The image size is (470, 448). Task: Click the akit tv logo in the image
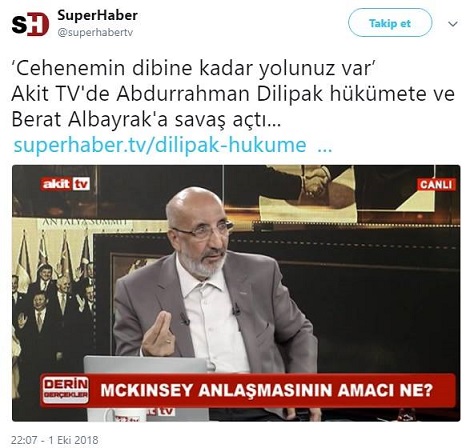[65, 184]
